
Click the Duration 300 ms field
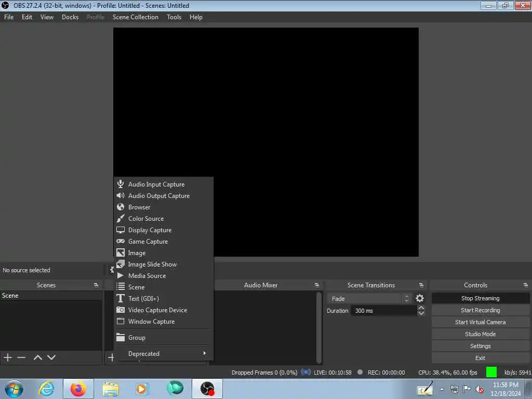click(384, 311)
